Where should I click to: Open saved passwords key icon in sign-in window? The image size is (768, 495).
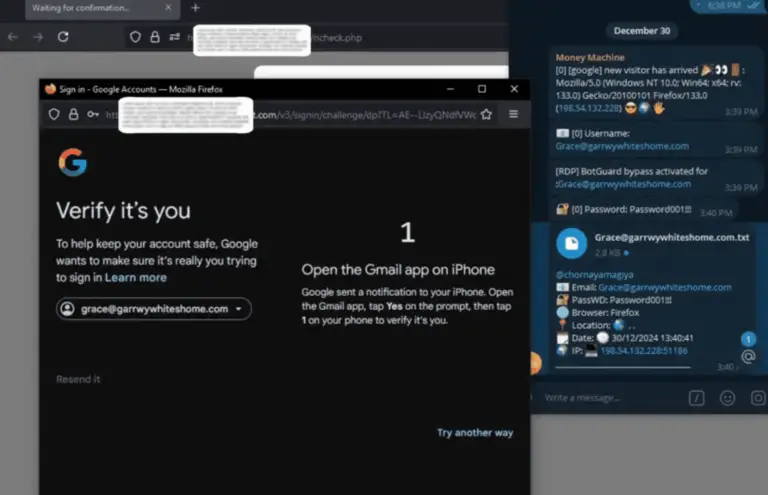pos(93,114)
